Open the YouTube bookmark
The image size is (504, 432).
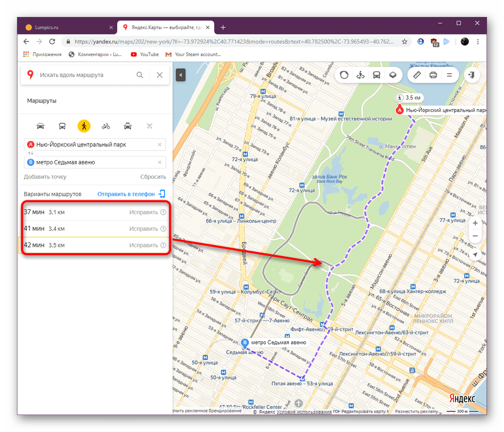pyautogui.click(x=145, y=54)
